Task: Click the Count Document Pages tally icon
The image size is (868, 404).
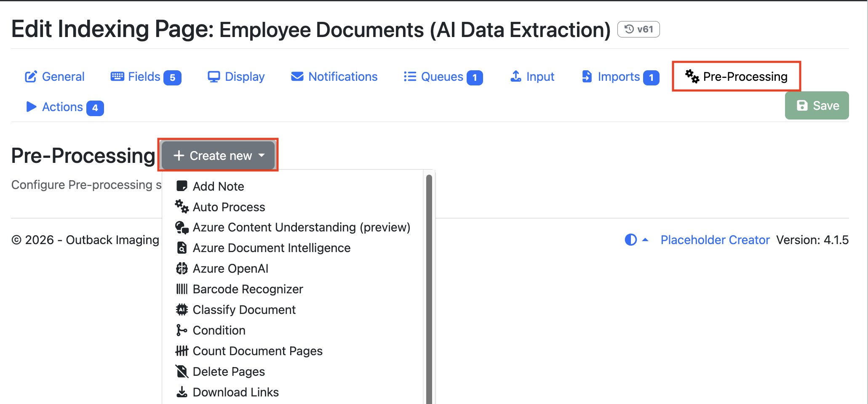Action: pyautogui.click(x=182, y=351)
